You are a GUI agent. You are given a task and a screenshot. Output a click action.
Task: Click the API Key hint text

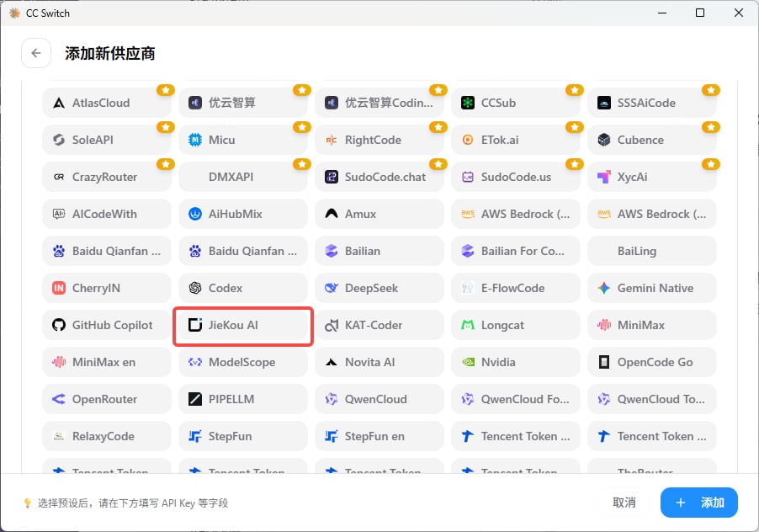(133, 503)
